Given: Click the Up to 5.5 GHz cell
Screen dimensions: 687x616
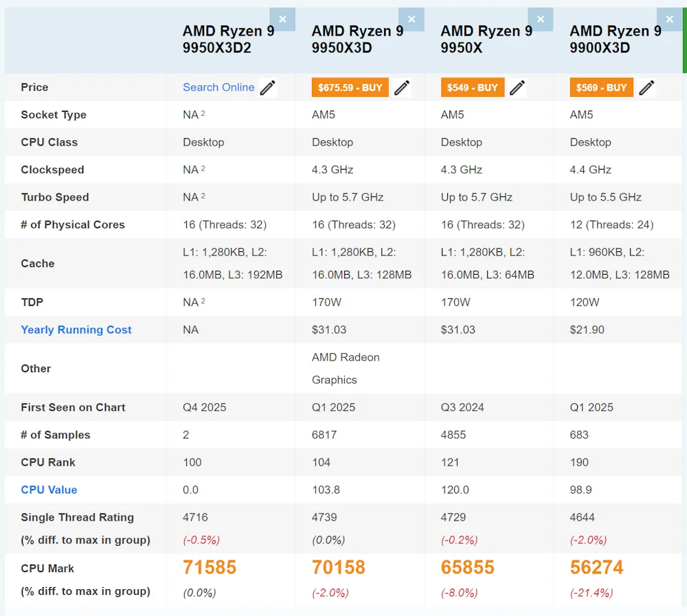Looking at the screenshot, I should [606, 197].
